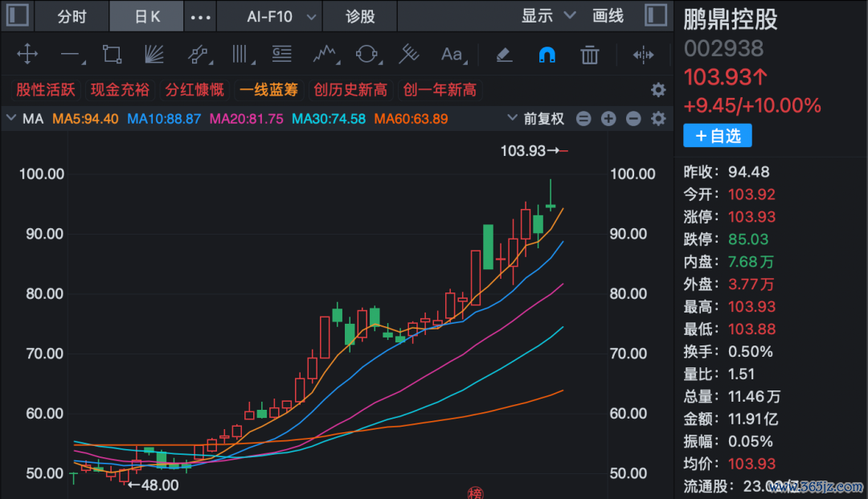Click the 昨收 value 94.48
Image resolution: width=868 pixels, height=499 pixels.
tap(748, 172)
